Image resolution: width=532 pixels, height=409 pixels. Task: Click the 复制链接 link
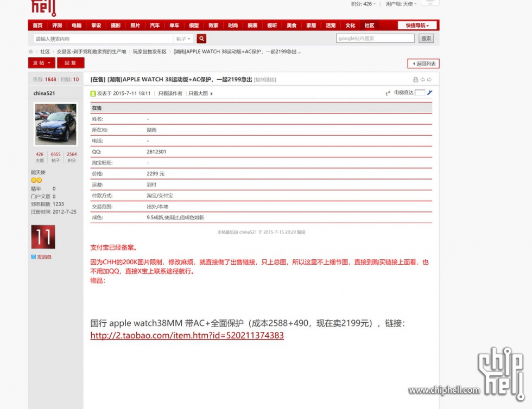[265, 80]
